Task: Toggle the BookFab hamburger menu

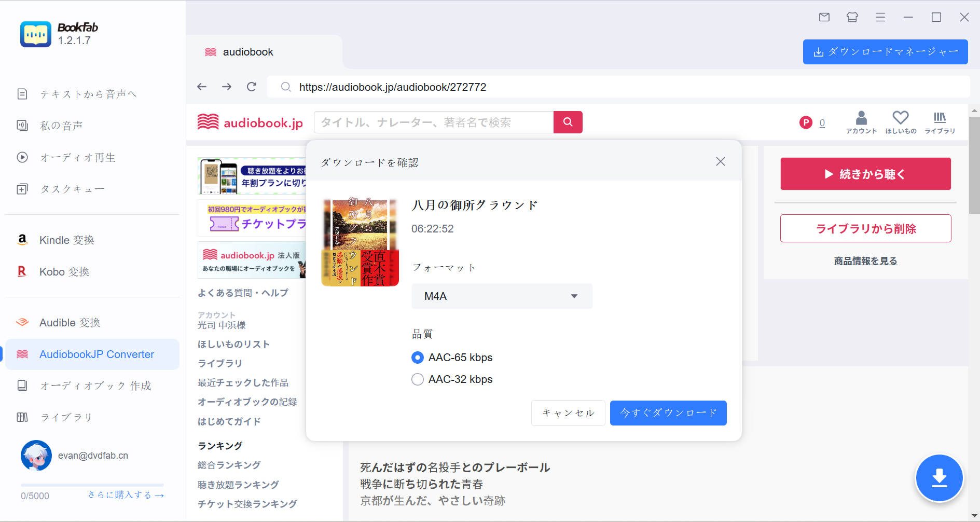Action: tap(880, 17)
